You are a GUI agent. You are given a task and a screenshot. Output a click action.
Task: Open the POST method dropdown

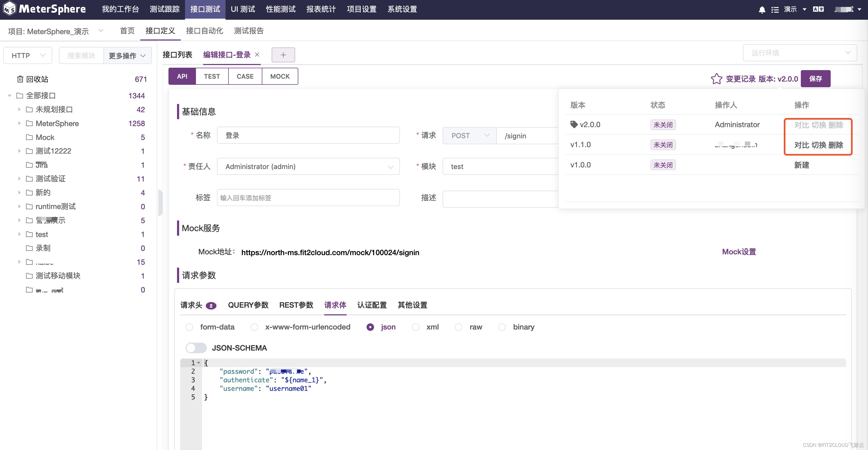[469, 135]
